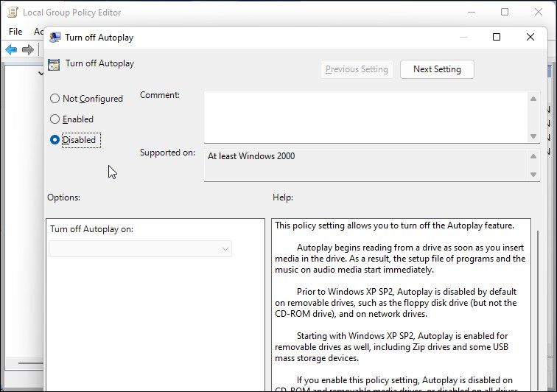Image resolution: width=557 pixels, height=392 pixels.
Task: Maximize the Local Group Policy Editor window
Action: point(505,12)
